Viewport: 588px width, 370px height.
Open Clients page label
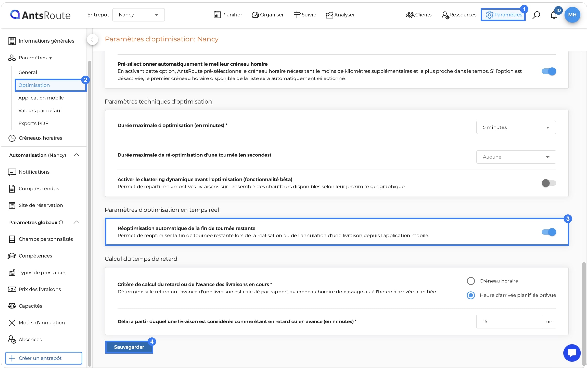[423, 15]
